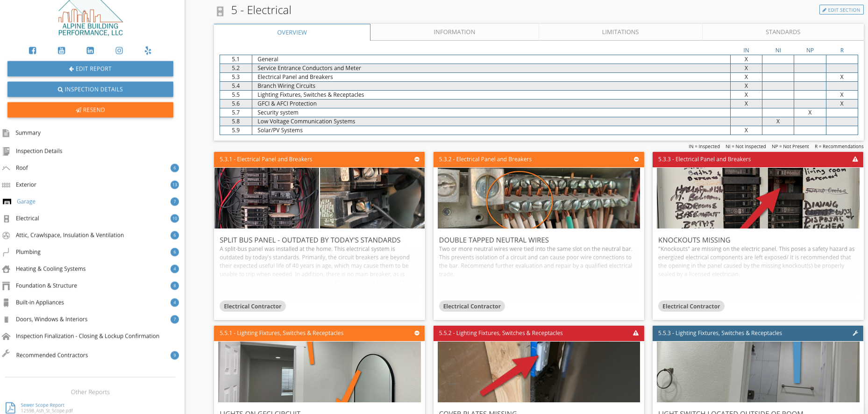Open Doors, Windows & Interiors section
868x414 pixels.
point(51,319)
